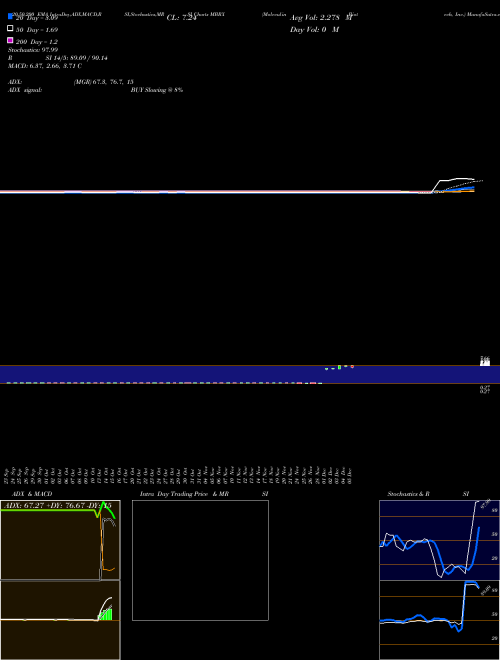Click the 'ADX & MACD' panel title

[32, 494]
